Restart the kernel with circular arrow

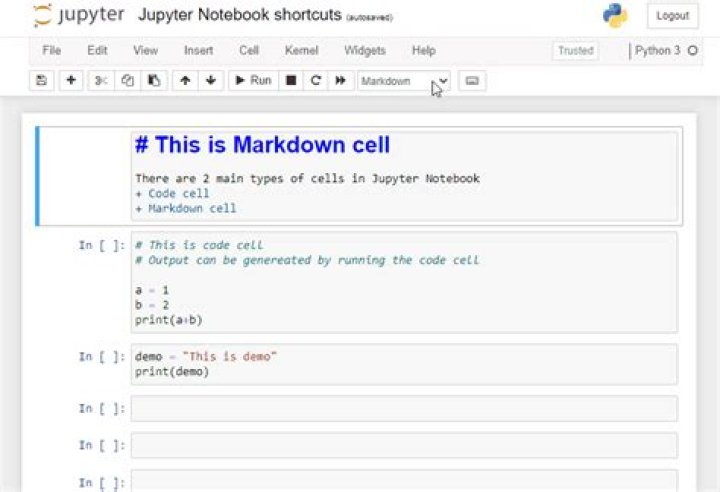click(316, 81)
